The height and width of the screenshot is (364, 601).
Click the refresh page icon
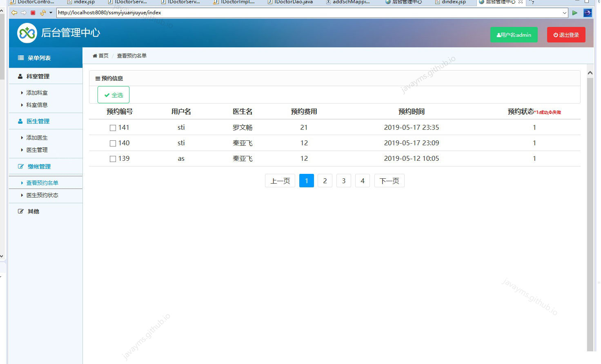click(43, 13)
